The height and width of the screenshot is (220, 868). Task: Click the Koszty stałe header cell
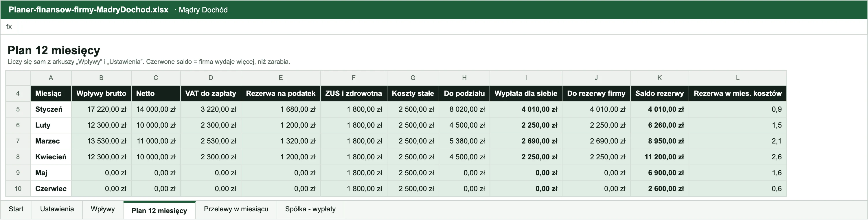pos(413,94)
